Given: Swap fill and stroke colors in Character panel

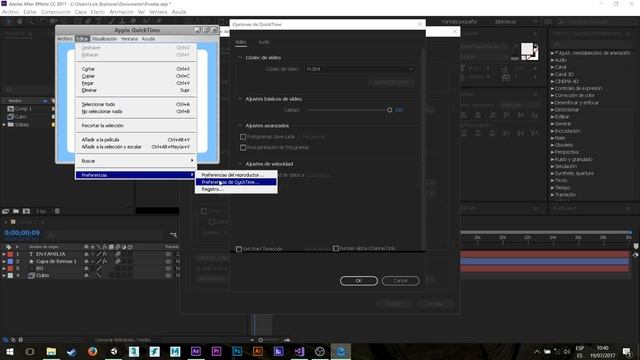Looking at the screenshot, I should pyautogui.click(x=536, y=47).
